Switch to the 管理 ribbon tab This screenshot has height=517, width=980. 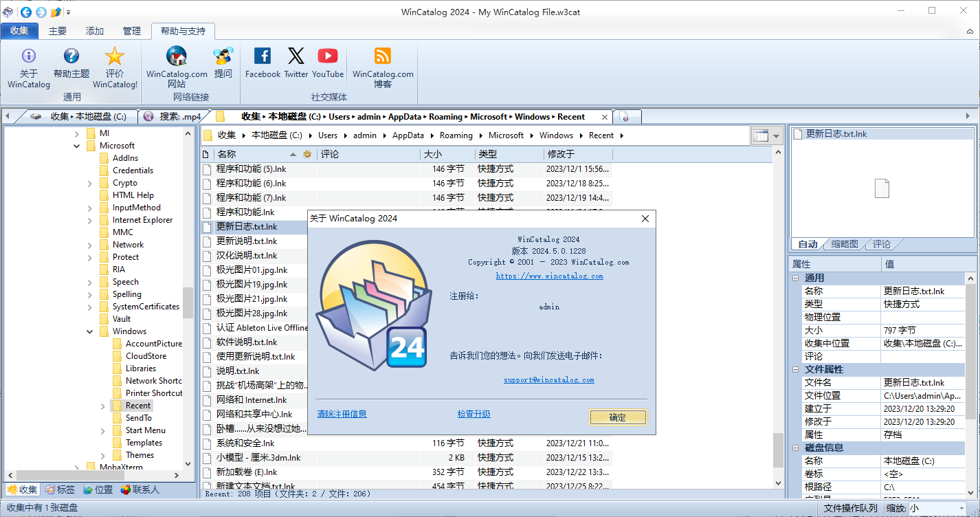pyautogui.click(x=132, y=31)
